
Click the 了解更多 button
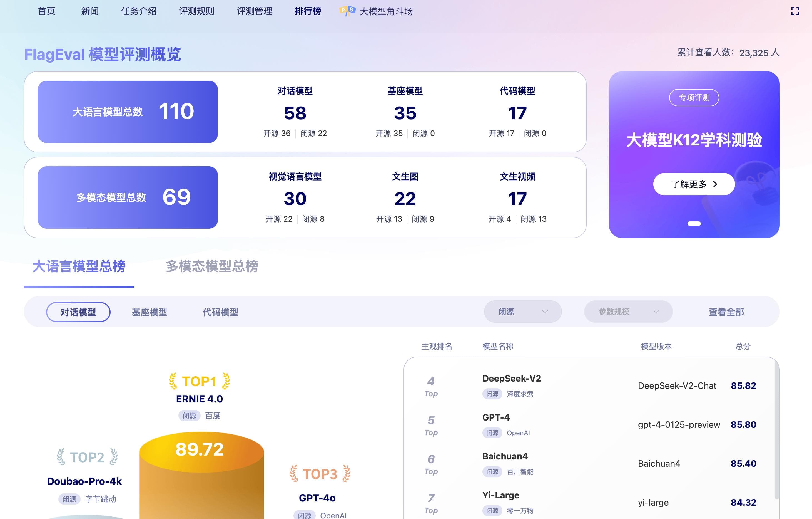(x=694, y=184)
